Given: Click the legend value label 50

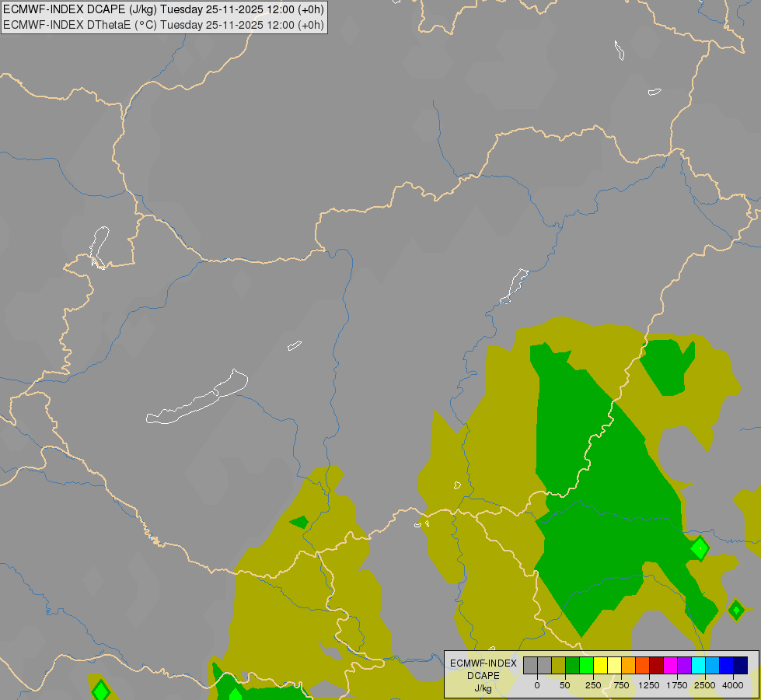Looking at the screenshot, I should point(565,685).
